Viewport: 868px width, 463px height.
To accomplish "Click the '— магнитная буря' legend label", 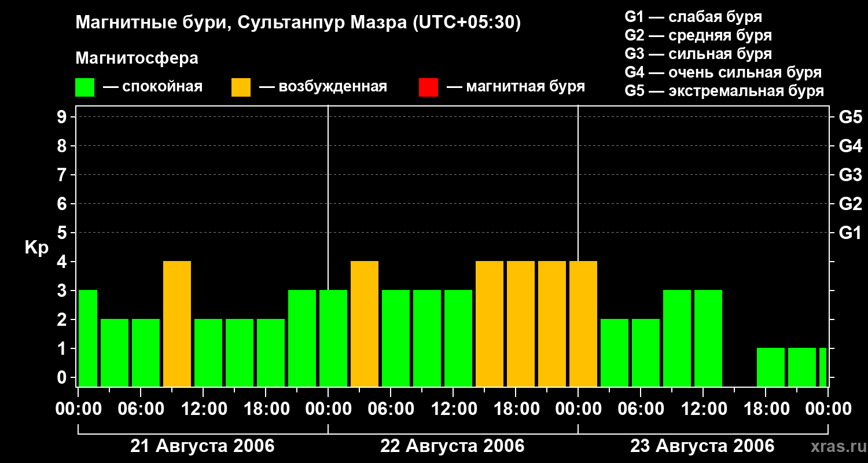I will (516, 87).
